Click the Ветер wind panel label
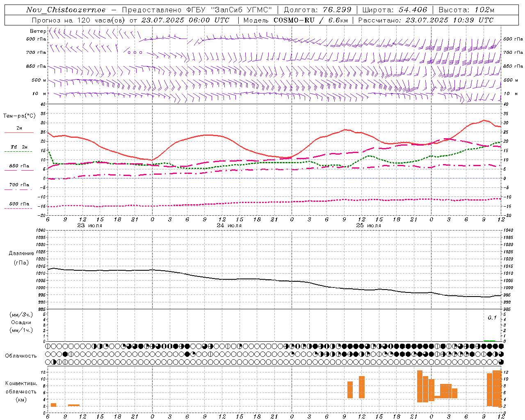This screenshot has height=420, width=525. 38,31
